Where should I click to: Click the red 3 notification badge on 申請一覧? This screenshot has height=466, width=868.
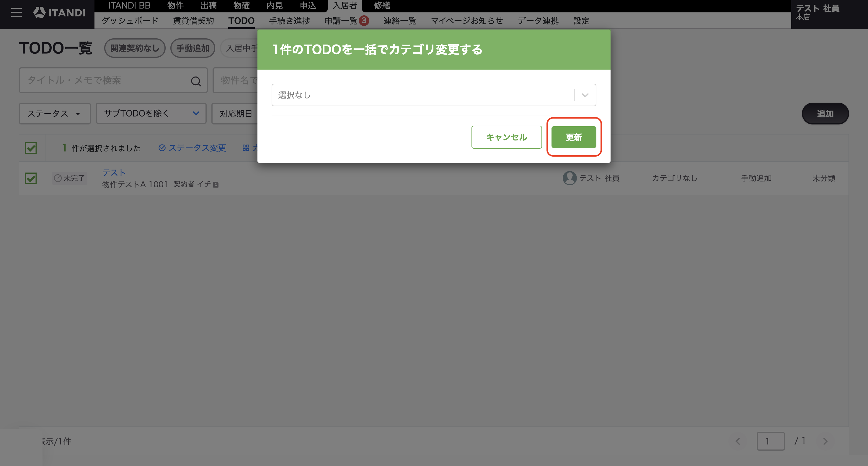point(364,21)
